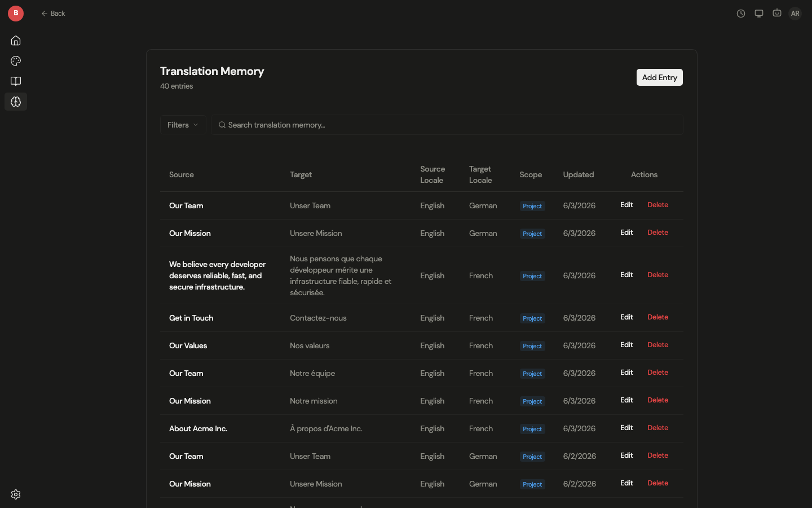The image size is (812, 508).
Task: Open the monitor display icon
Action: click(759, 14)
